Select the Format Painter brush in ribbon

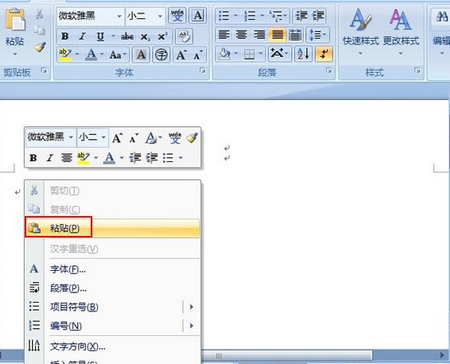pyautogui.click(x=40, y=47)
